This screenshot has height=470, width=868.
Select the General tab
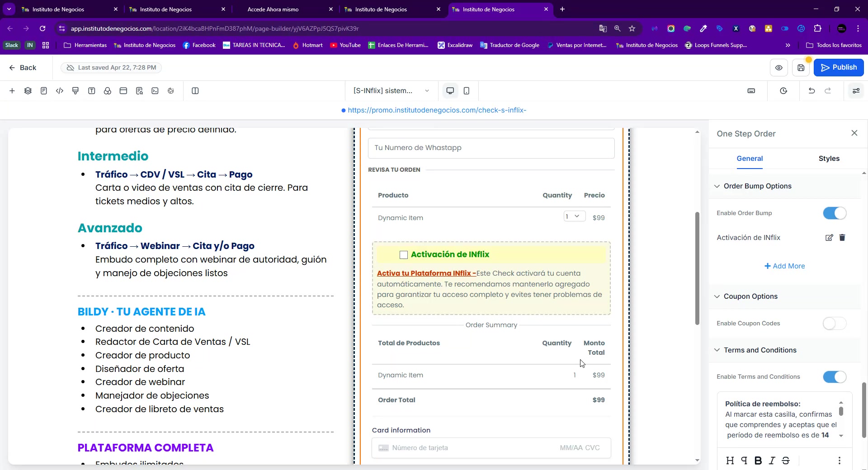(750, 159)
